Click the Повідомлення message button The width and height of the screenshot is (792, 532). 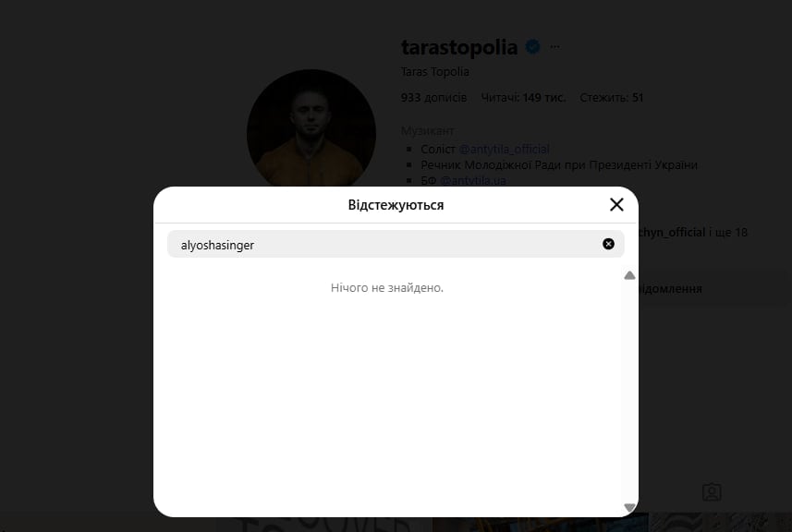point(670,289)
